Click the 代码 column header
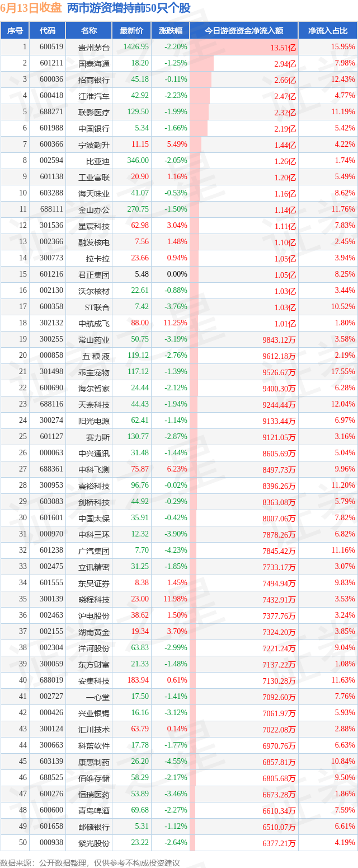 click(48, 31)
